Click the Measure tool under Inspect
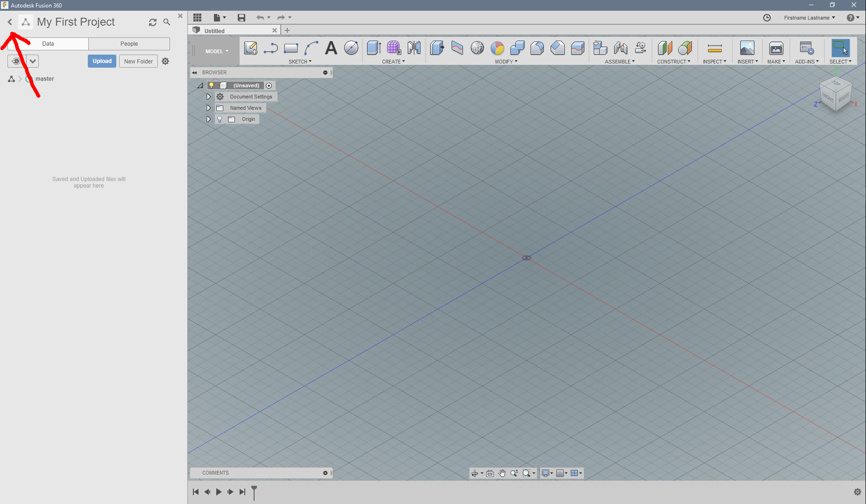This screenshot has height=504, width=866. tap(714, 48)
